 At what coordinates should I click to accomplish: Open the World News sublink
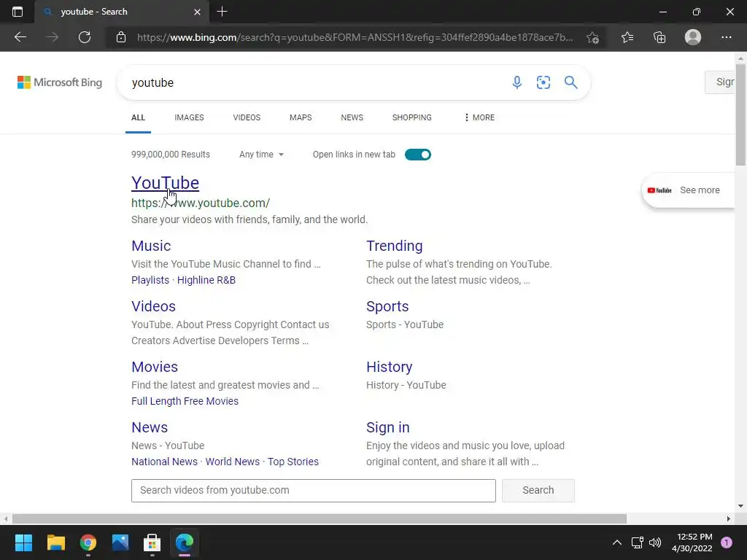coord(233,462)
